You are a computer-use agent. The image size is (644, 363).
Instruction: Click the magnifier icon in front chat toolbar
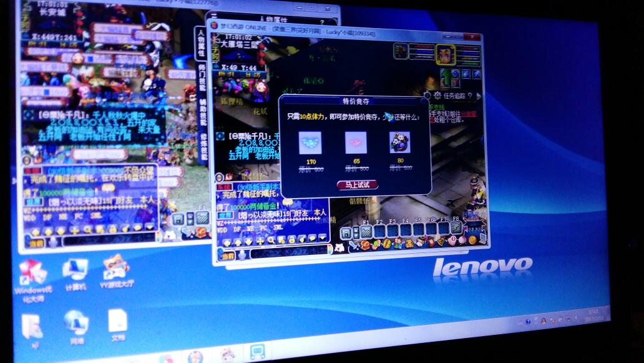[271, 241]
